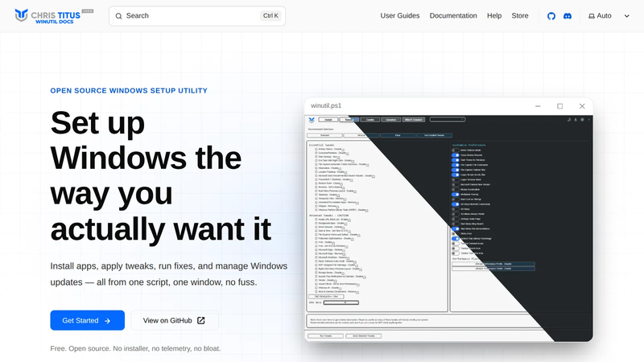This screenshot has height=362, width=644.
Task: Open the User Guides menu item
Action: pyautogui.click(x=399, y=15)
